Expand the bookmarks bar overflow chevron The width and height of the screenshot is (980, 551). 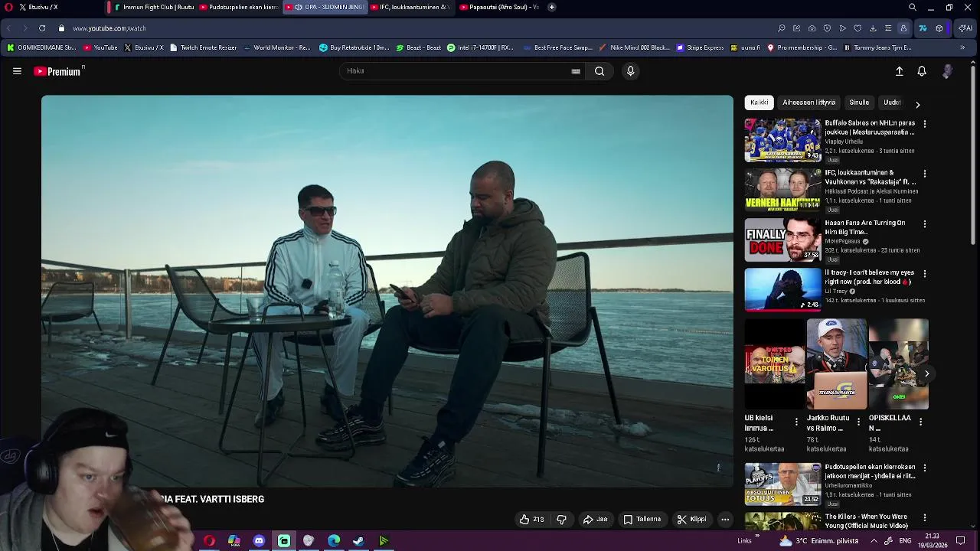(x=962, y=47)
